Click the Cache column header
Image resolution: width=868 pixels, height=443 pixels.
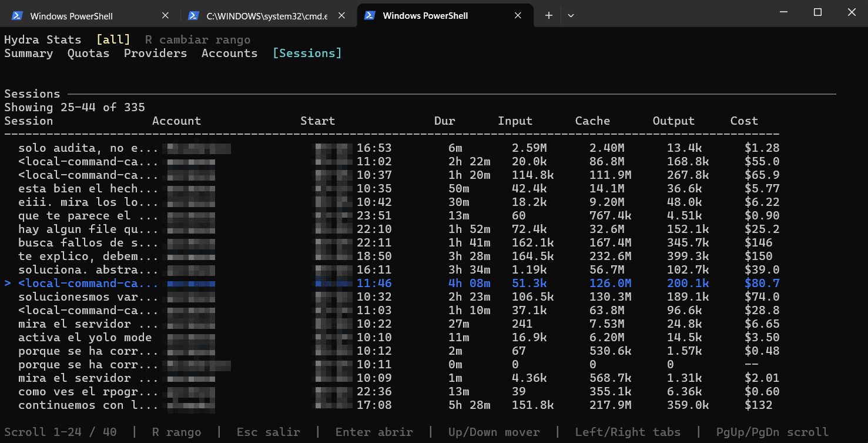[x=592, y=121]
